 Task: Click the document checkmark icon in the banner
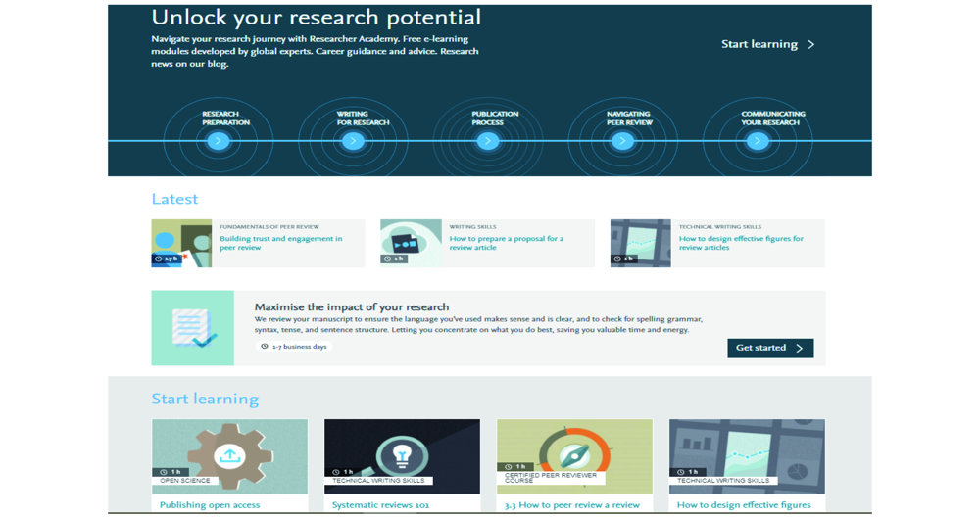tap(193, 328)
